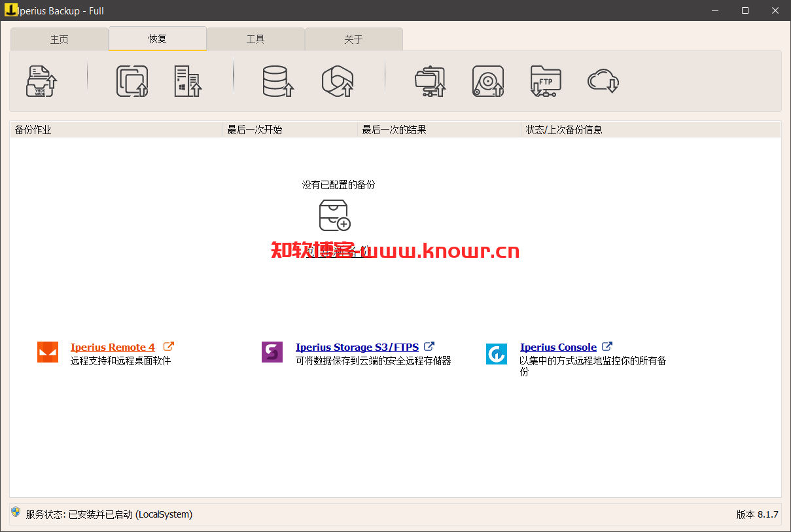This screenshot has width=791, height=532.
Task: Click the tape drive restore icon
Action: click(x=488, y=81)
